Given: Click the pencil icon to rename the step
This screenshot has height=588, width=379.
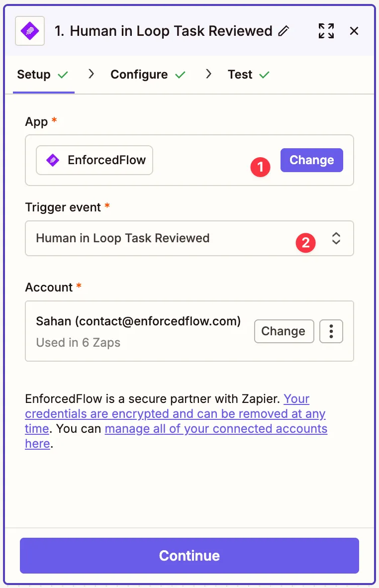Looking at the screenshot, I should point(284,31).
